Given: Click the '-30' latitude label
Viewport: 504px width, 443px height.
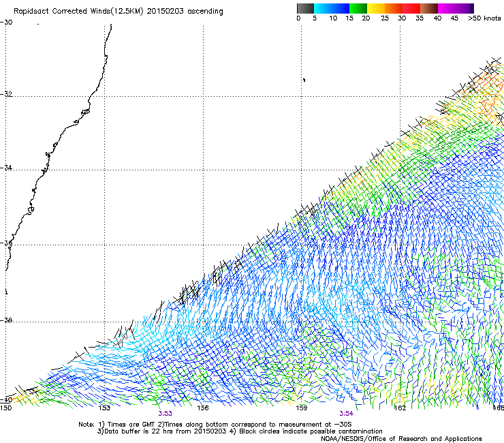Looking at the screenshot, I should (6, 22).
